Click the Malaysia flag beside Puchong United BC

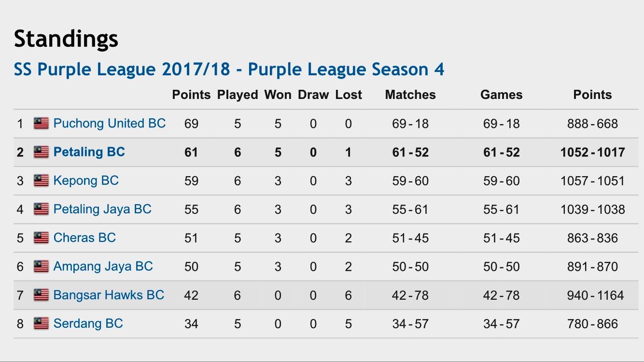tap(41, 124)
